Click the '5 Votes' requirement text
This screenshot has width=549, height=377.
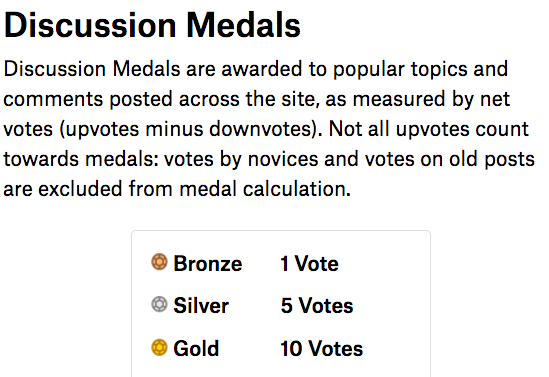[x=317, y=305]
